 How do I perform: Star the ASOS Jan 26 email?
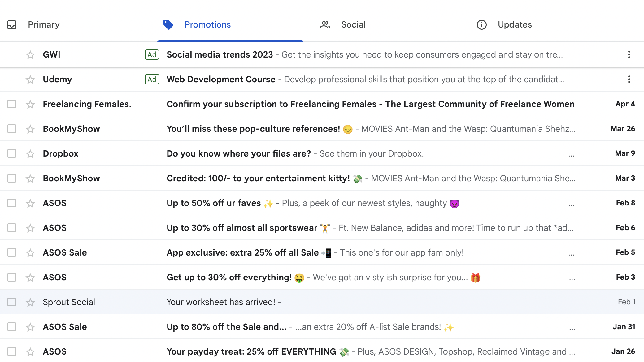[30, 352]
